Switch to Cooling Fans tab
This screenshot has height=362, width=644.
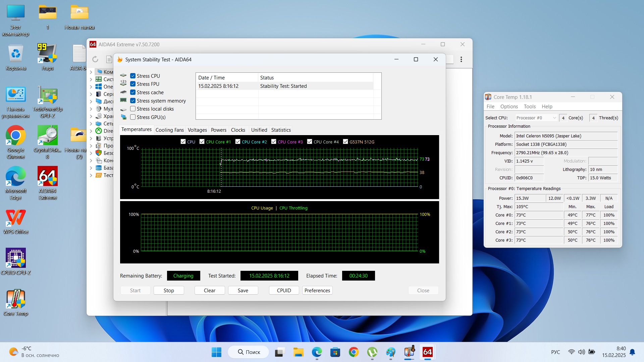tap(169, 130)
